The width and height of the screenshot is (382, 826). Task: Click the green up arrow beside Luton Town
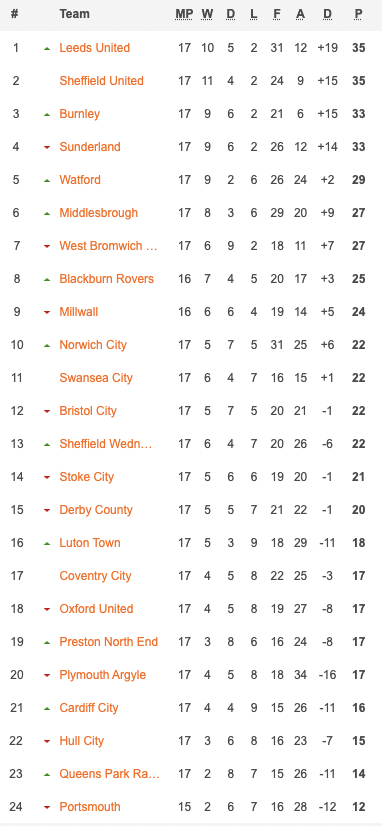click(x=47, y=543)
